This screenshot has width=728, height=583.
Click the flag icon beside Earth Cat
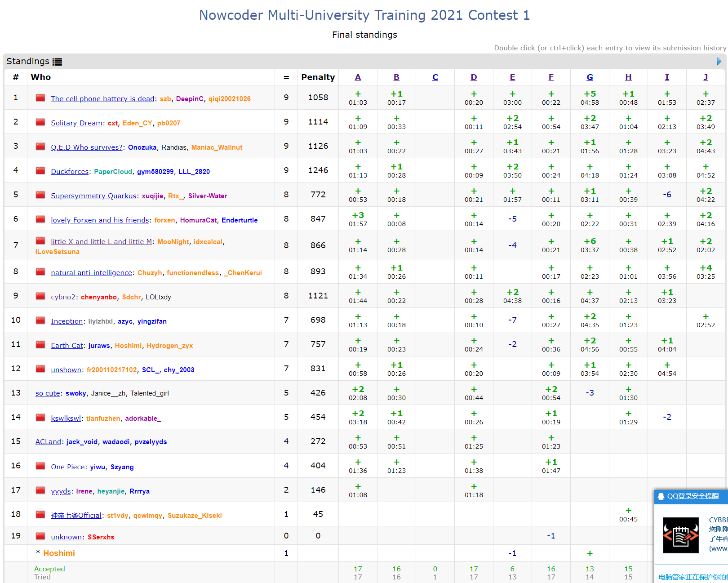(x=40, y=345)
